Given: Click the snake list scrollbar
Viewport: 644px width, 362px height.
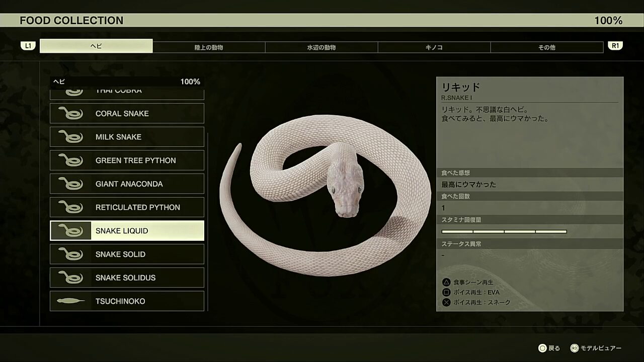Looking at the screenshot, I should (207, 222).
